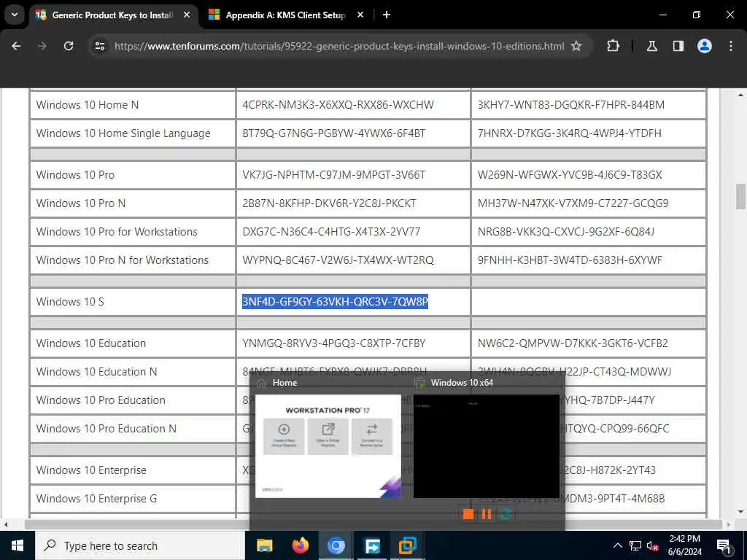
Task: Click key W269N-WFGWX-YVC9B-4J6C9-T83GX
Action: (x=570, y=175)
